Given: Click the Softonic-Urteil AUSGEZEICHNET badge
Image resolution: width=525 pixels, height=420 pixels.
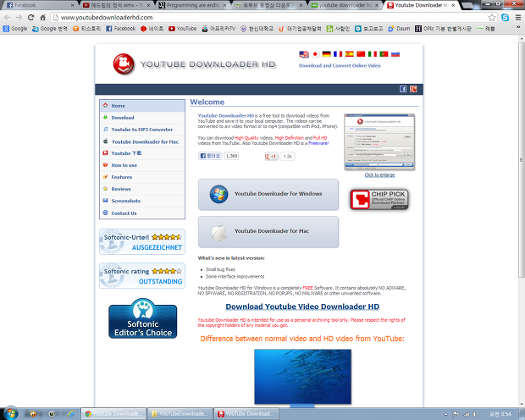Looking at the screenshot, I should pos(142,242).
